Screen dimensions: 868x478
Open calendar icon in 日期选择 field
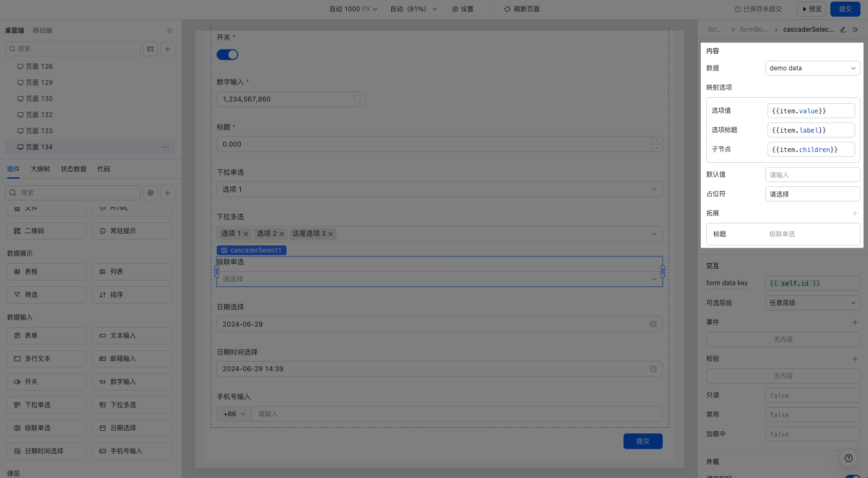click(654, 324)
